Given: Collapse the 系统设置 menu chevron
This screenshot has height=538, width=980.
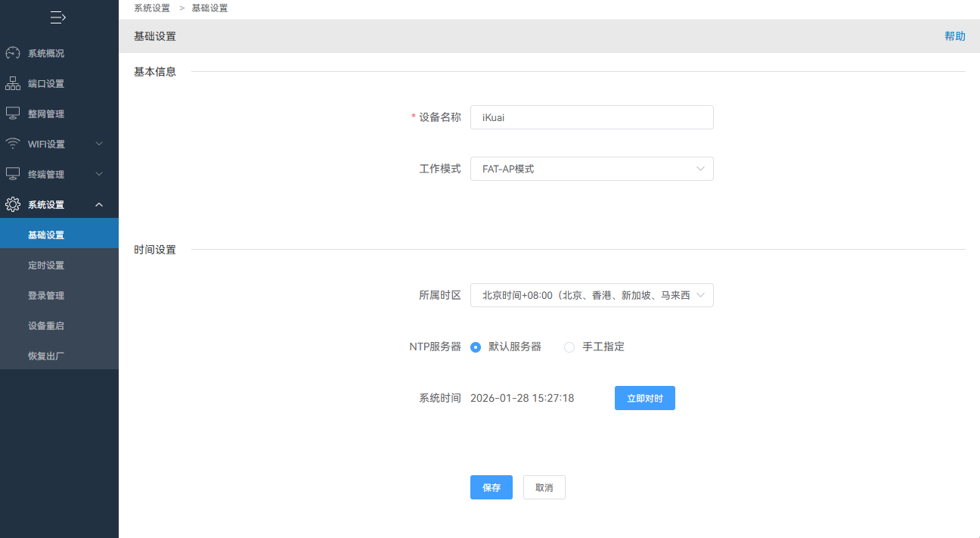Looking at the screenshot, I should pyautogui.click(x=99, y=204).
